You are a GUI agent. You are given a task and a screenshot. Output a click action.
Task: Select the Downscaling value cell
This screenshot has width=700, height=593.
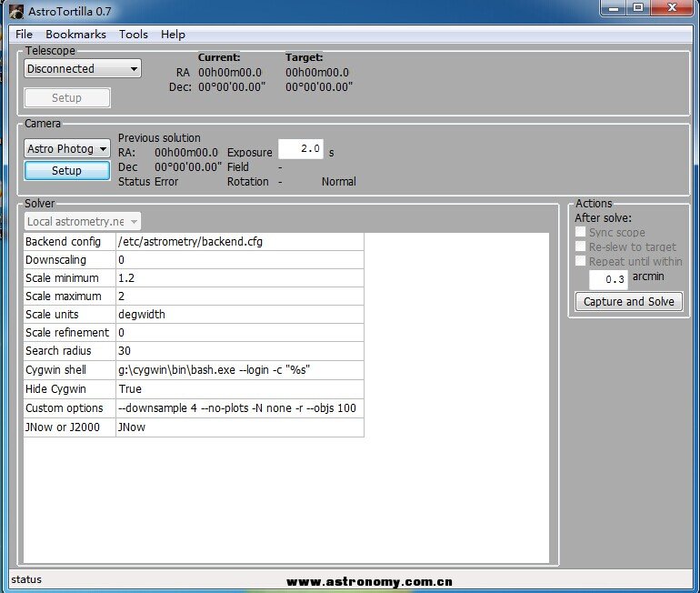pos(240,260)
